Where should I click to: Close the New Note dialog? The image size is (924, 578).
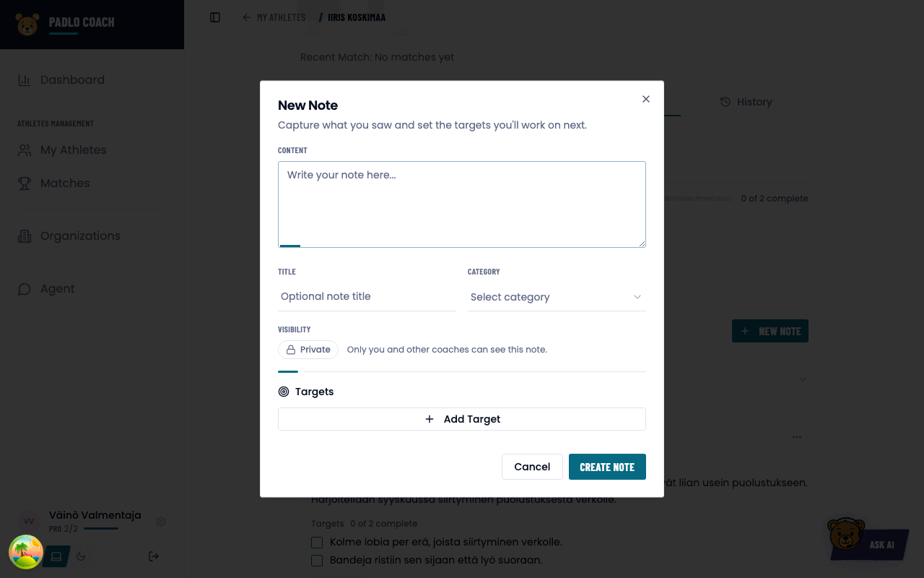pyautogui.click(x=646, y=99)
